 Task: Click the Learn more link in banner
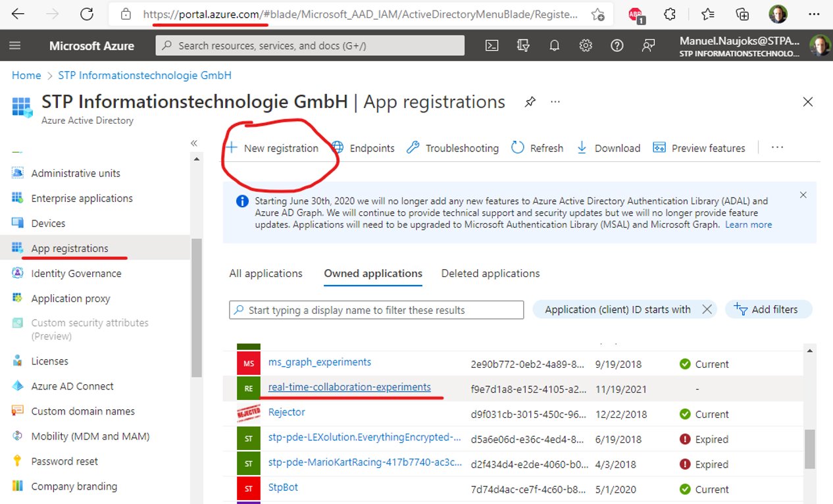tap(748, 224)
